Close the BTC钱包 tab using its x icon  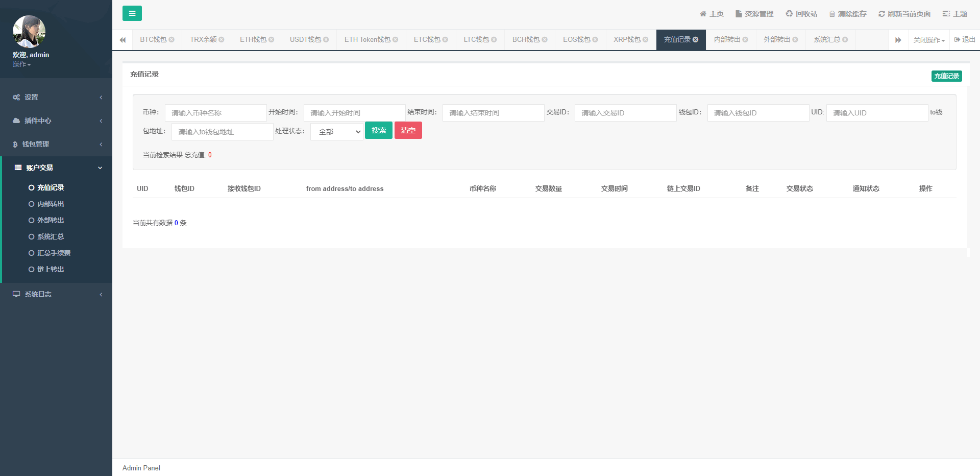point(171,40)
